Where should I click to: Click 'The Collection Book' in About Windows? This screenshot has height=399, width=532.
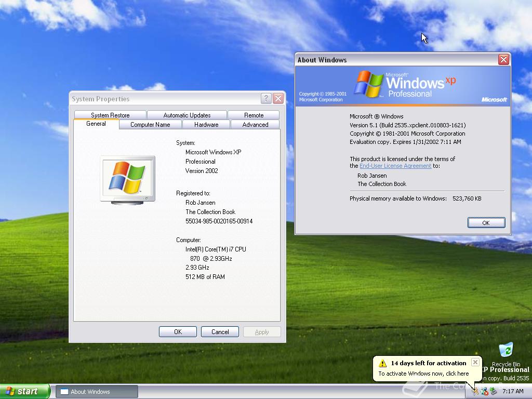click(382, 184)
